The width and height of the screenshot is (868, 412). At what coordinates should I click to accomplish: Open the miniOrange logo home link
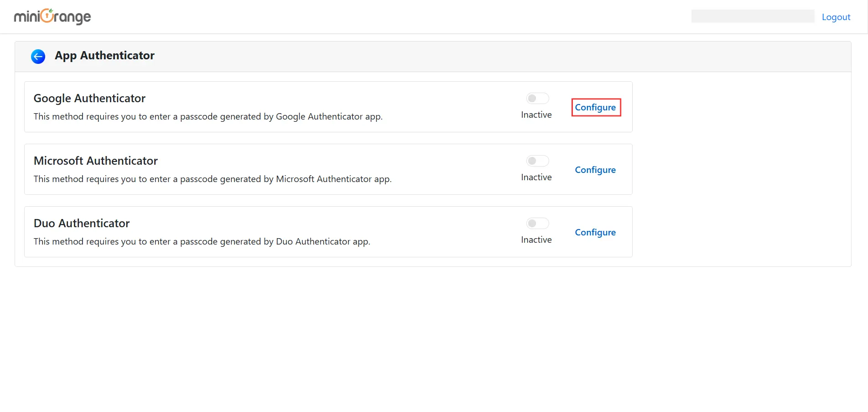52,17
